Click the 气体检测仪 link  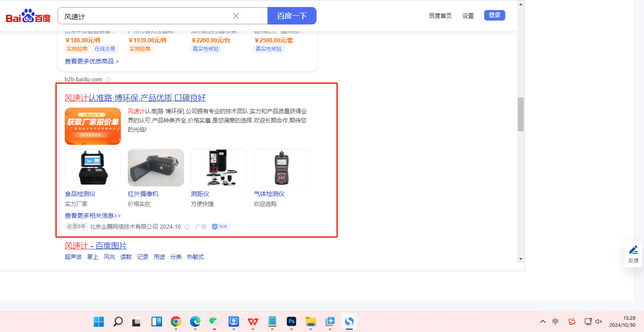[x=269, y=194]
